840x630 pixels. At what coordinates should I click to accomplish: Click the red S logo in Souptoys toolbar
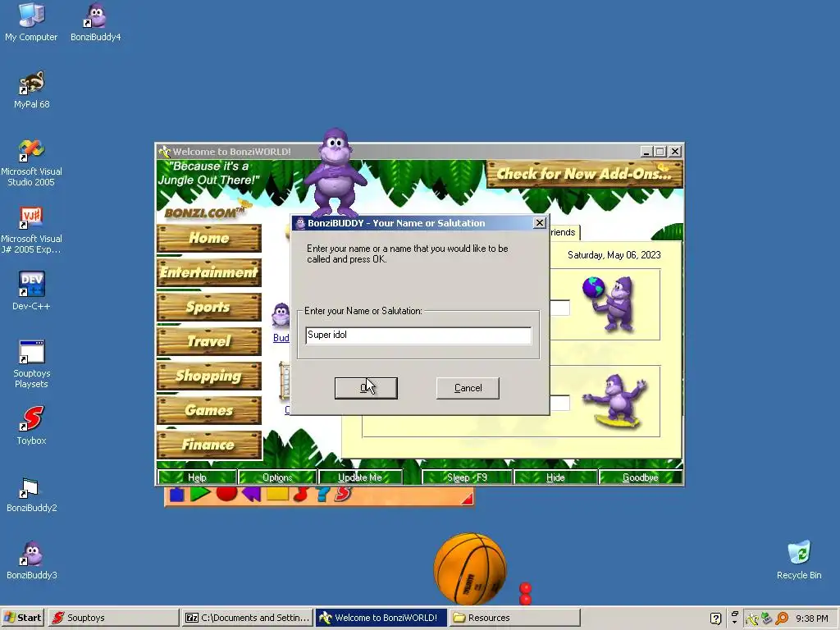coord(343,493)
